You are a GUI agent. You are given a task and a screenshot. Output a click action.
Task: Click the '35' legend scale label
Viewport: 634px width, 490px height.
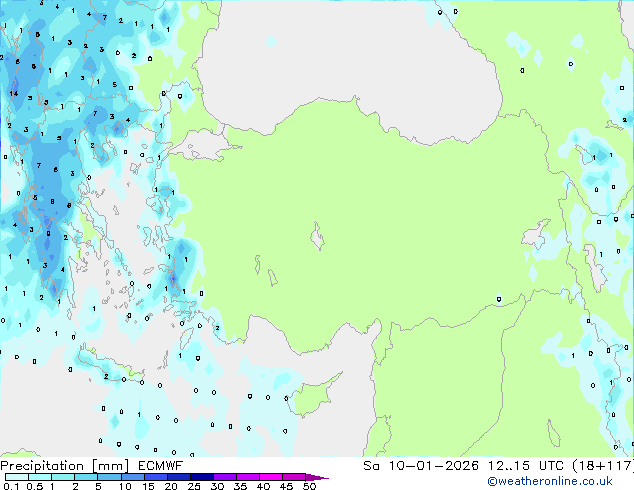pos(240,486)
